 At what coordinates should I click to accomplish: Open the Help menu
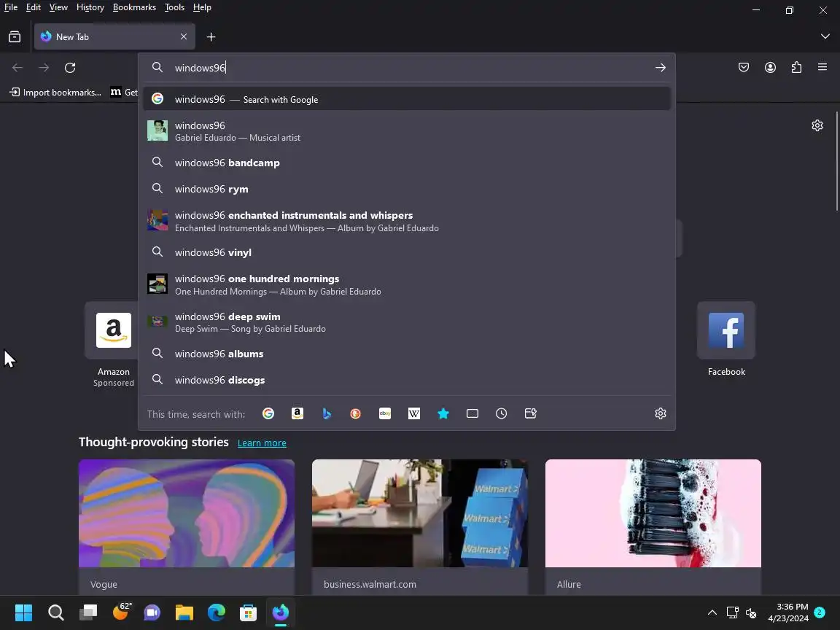pos(202,7)
